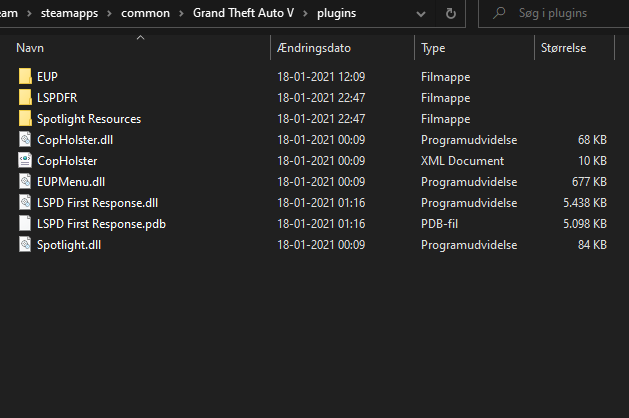The image size is (629, 418).
Task: Sort by the Størrelse column header
Action: click(563, 48)
